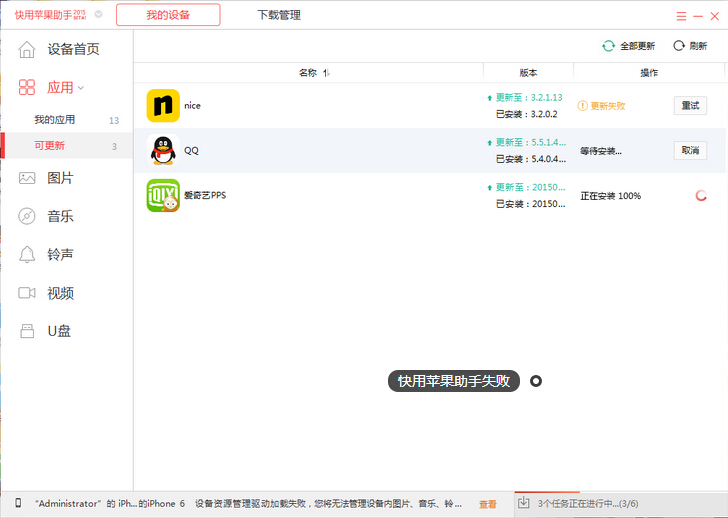Click the 查看 link in status bar

coord(487,504)
